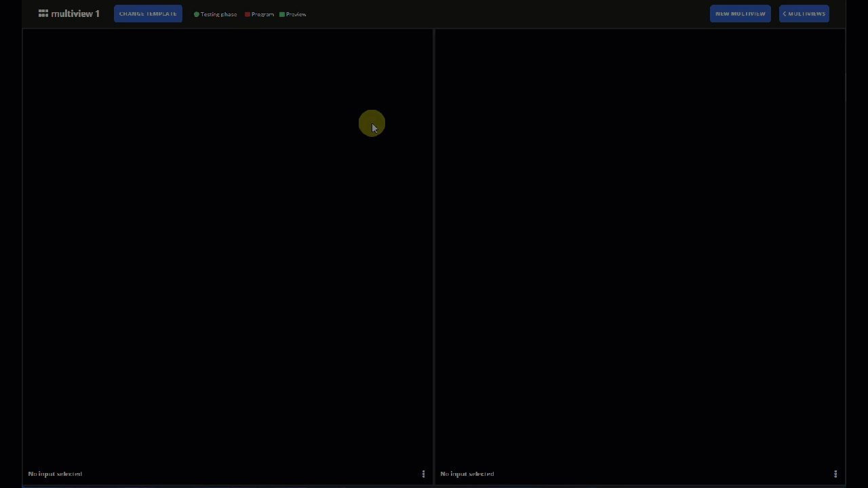Click the multiview grid icon in header

pos(43,14)
